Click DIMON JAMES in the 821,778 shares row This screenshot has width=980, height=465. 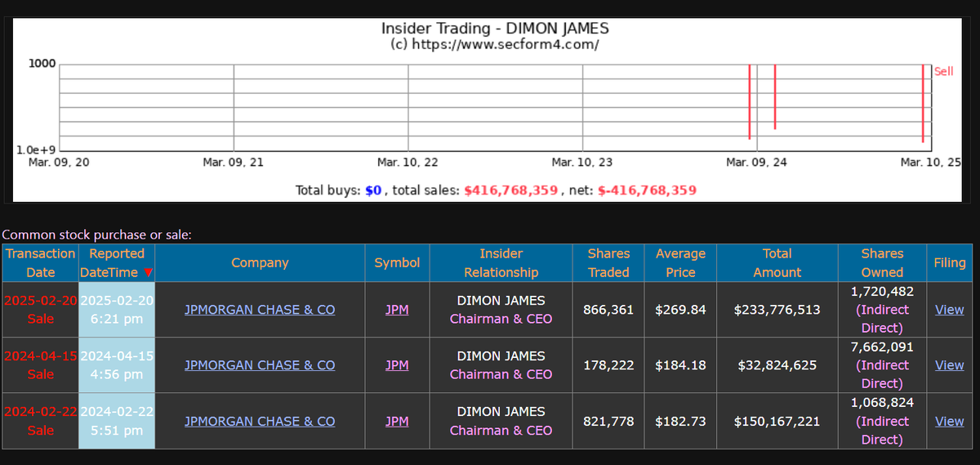501,412
